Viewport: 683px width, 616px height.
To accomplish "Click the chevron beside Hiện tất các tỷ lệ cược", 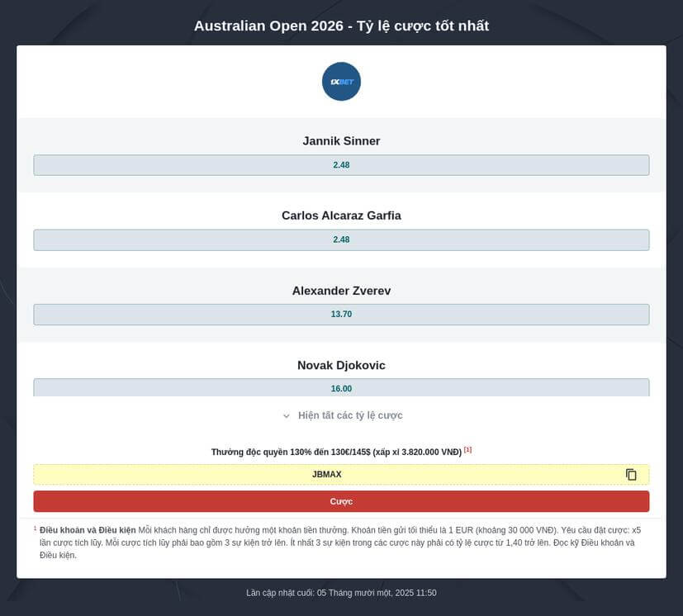I will pos(285,415).
